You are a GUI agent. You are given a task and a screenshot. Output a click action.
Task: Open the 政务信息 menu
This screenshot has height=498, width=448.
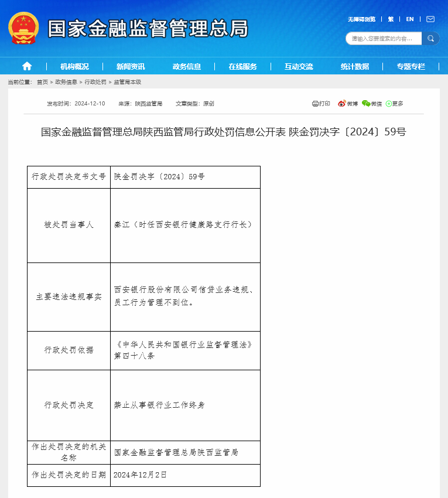point(187,66)
